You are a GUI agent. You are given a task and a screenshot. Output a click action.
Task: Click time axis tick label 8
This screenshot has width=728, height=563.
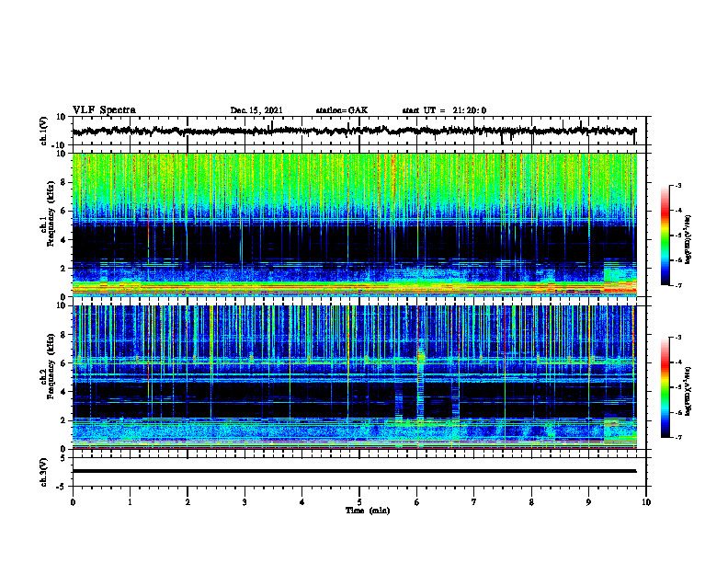click(x=531, y=502)
